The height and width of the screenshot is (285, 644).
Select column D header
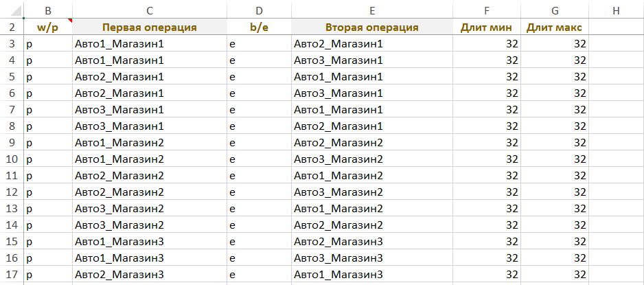click(259, 10)
